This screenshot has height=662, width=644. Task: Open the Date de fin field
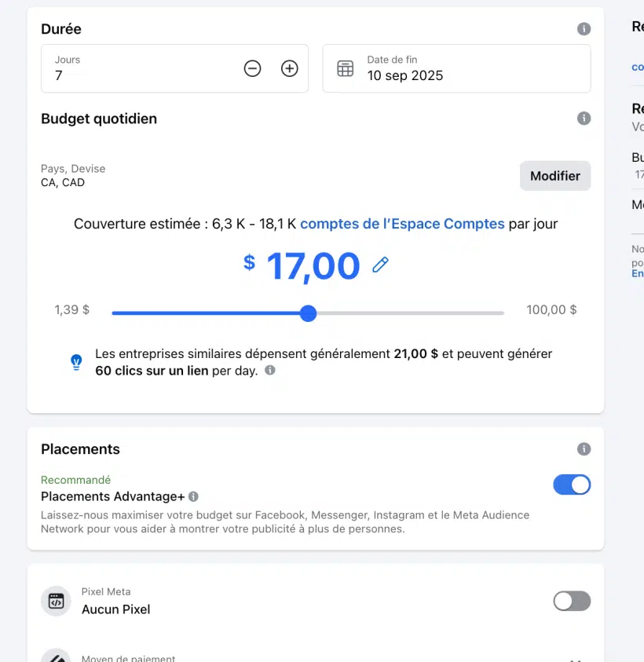456,68
